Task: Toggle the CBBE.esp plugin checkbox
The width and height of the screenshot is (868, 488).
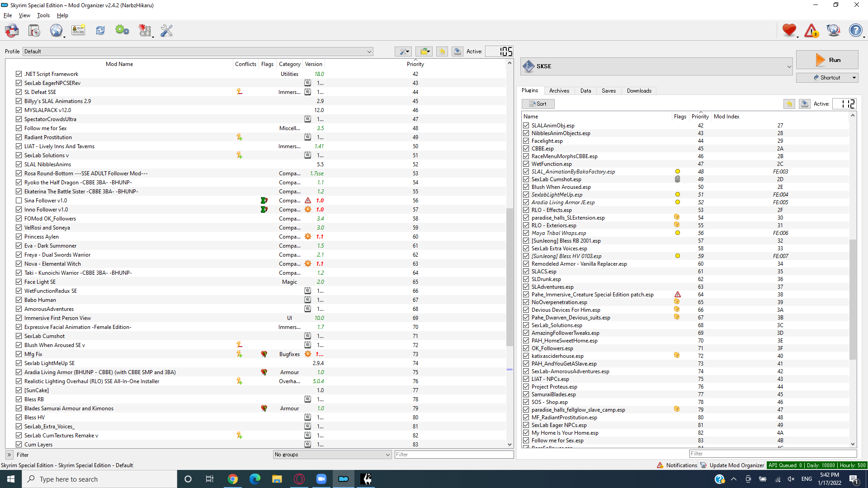Action: [x=526, y=149]
